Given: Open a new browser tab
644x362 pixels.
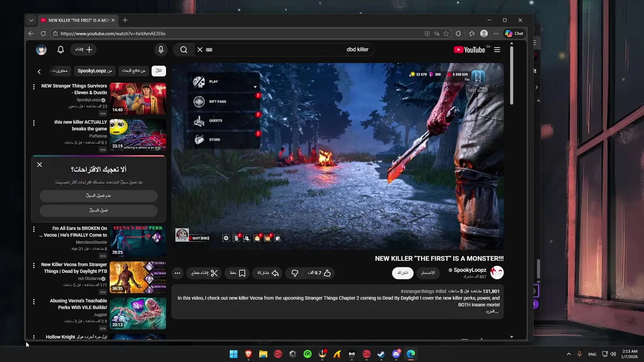Looking at the screenshot, I should coord(125,20).
